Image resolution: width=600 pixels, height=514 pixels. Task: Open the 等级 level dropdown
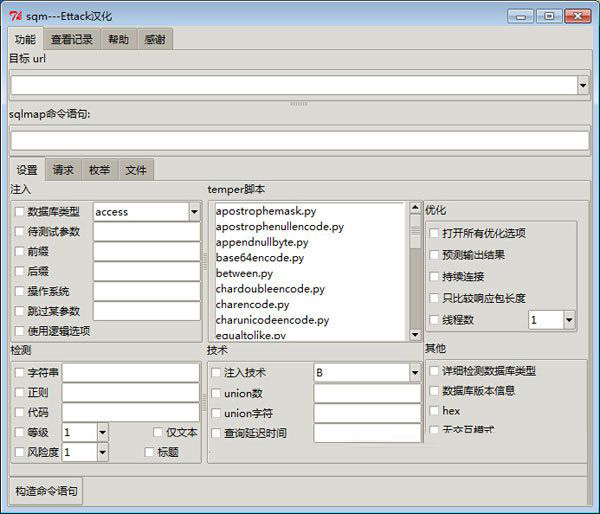point(102,432)
